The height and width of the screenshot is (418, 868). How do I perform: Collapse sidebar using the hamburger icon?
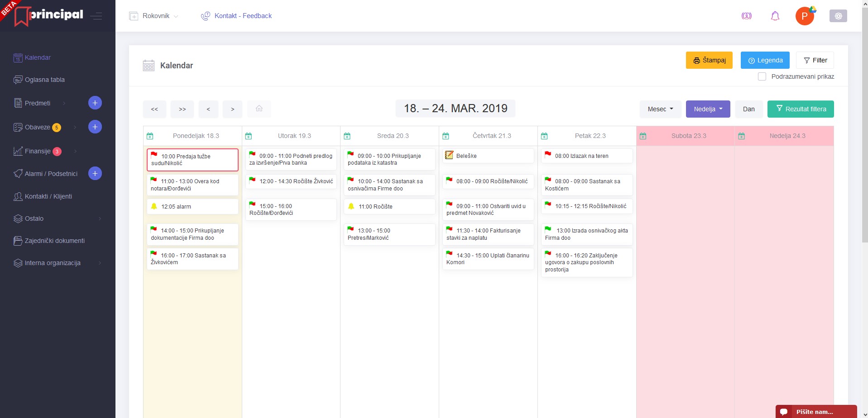point(96,16)
